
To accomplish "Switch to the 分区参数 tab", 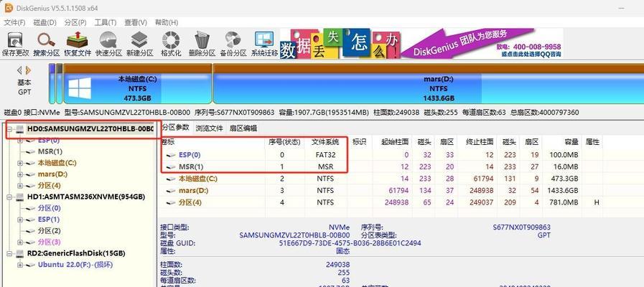I will coord(175,128).
